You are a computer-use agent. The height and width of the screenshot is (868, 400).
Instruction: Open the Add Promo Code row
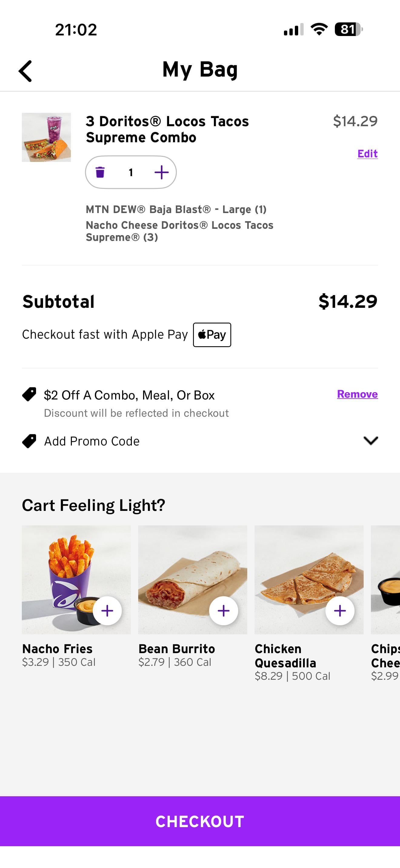click(92, 441)
